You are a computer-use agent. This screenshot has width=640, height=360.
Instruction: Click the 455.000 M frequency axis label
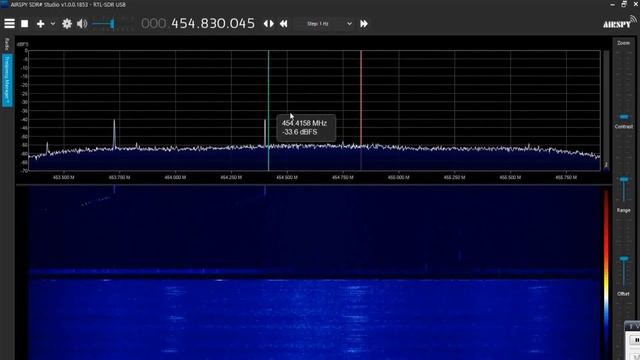[398, 178]
